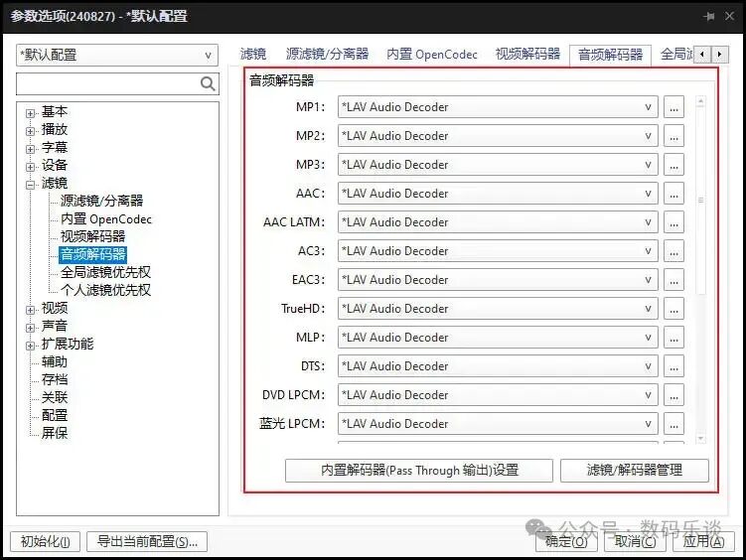Open the MLP decoder dropdown
Viewport: 746px width, 560px height.
(x=498, y=338)
